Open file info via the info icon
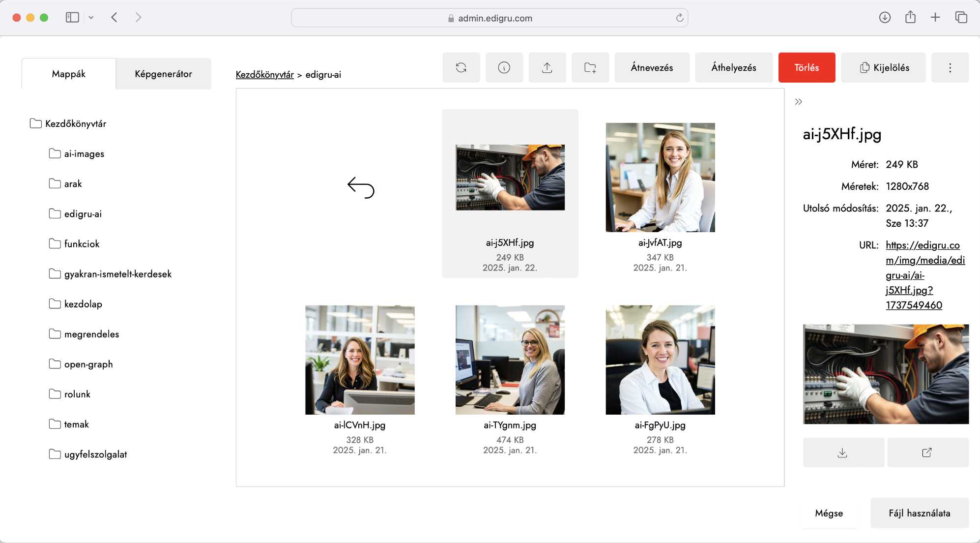The height and width of the screenshot is (543, 980). (x=504, y=67)
